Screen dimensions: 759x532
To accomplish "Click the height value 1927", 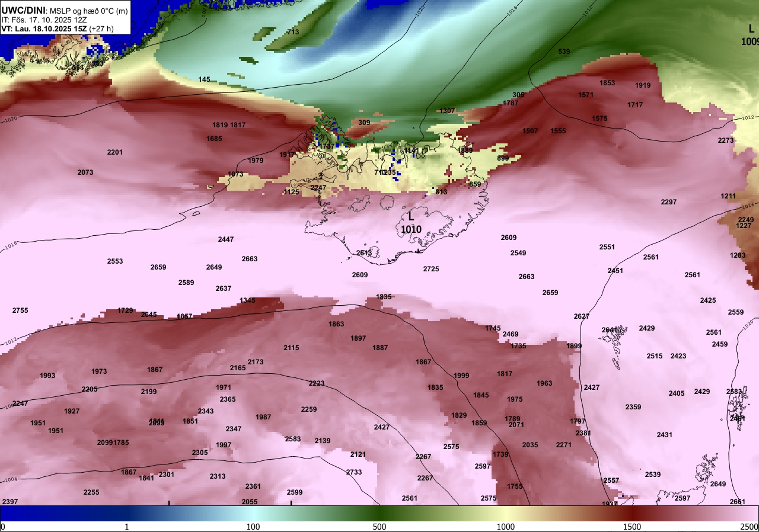I will coord(72,411).
